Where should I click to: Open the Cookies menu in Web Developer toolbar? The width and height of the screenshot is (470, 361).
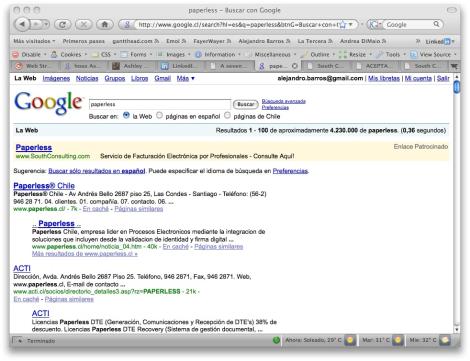(x=69, y=54)
